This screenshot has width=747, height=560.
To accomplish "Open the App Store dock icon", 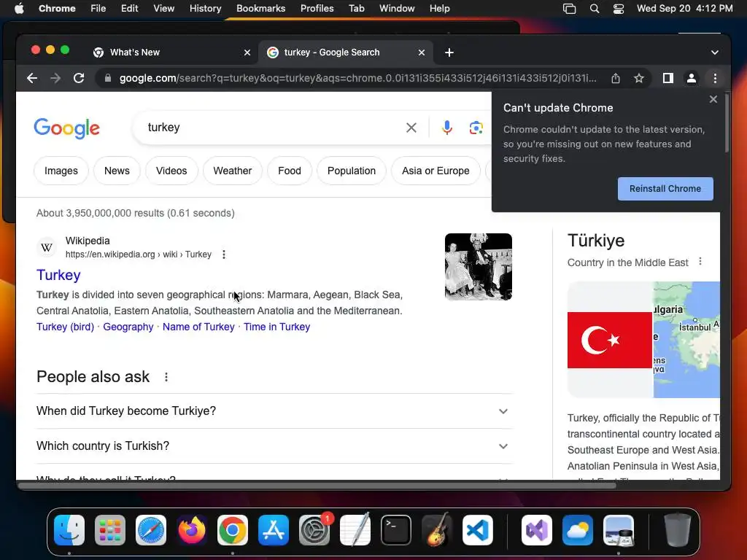I will tap(274, 530).
